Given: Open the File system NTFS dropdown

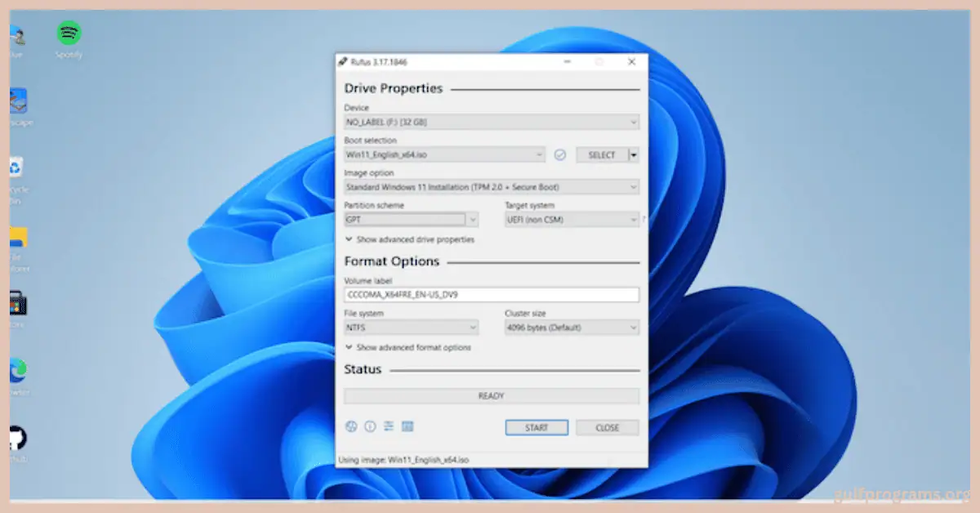Looking at the screenshot, I should point(411,328).
